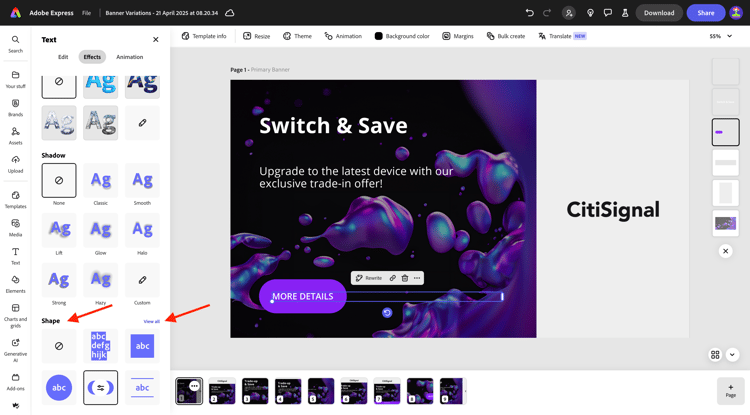The image size is (750, 415).
Task: Click the Redo arrow
Action: [x=547, y=13]
